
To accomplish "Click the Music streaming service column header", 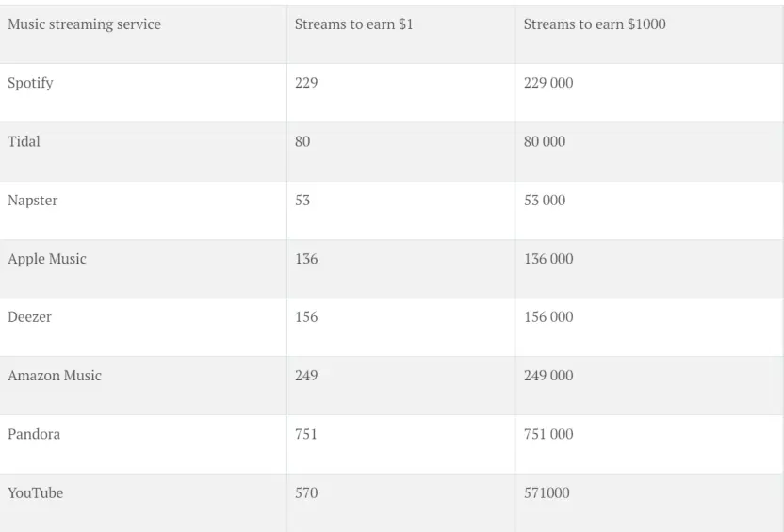I will coord(84,24).
